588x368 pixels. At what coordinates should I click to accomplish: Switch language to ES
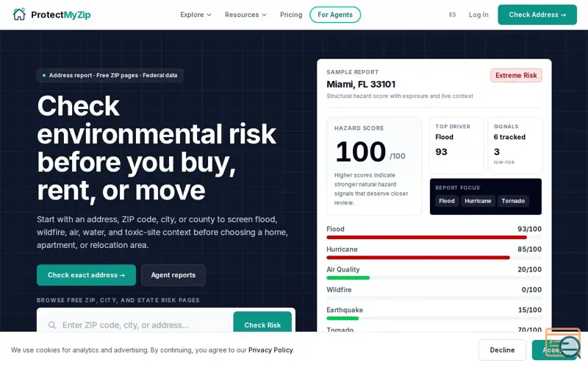[452, 15]
